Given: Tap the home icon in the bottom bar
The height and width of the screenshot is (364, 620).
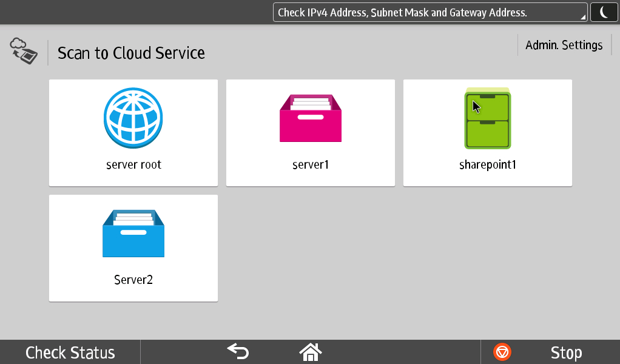Looking at the screenshot, I should (310, 352).
